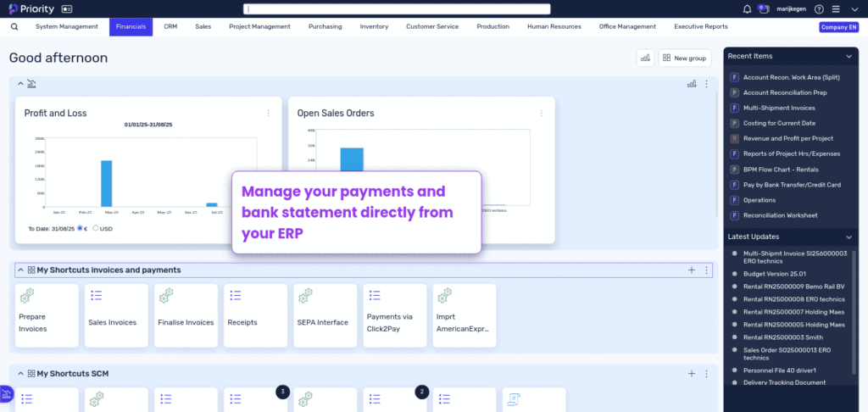Screen dimensions: 868x412
Task: Select the USD currency radio button
Action: pyautogui.click(x=96, y=228)
